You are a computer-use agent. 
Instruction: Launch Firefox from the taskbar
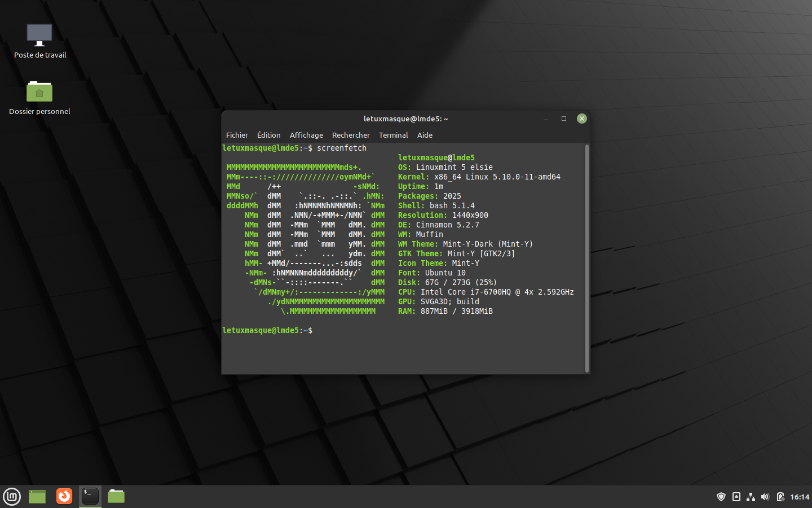tap(64, 497)
